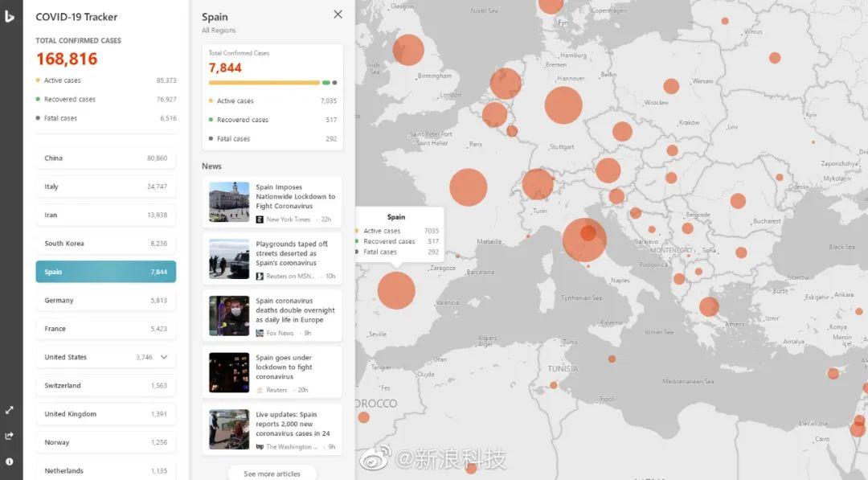The width and height of the screenshot is (868, 480).
Task: Close the Spain details panel
Action: (x=338, y=14)
